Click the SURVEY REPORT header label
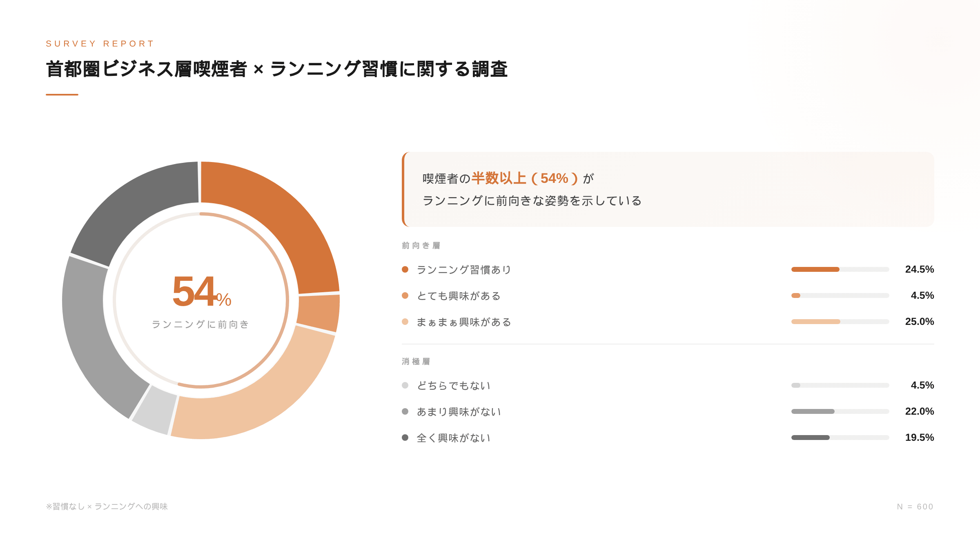980x551 pixels. pyautogui.click(x=100, y=44)
